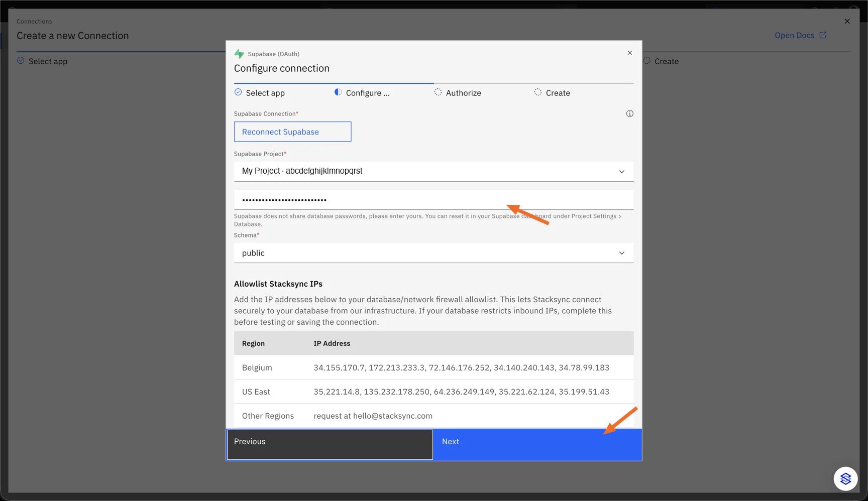Focus the database password field
The width and height of the screenshot is (868, 501).
click(434, 200)
